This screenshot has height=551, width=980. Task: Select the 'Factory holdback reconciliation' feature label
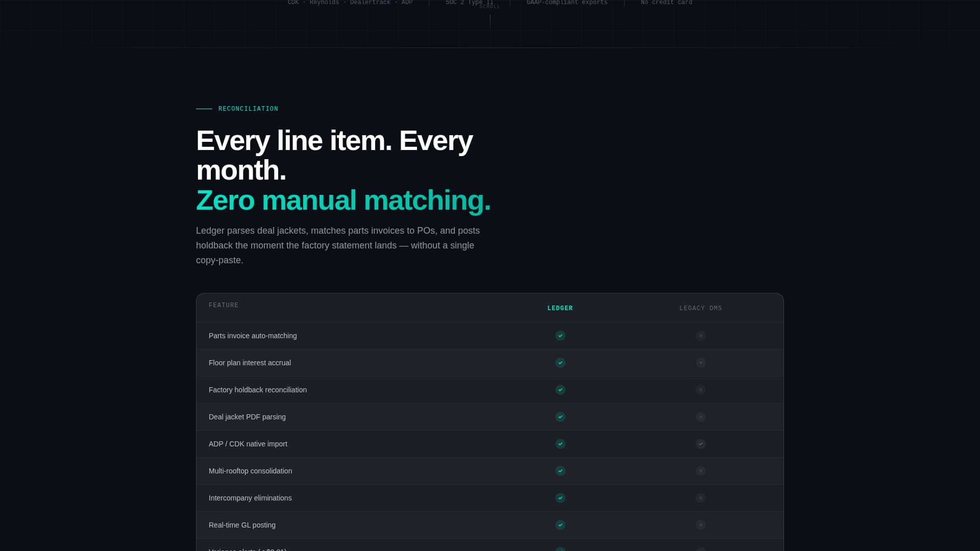(x=258, y=390)
